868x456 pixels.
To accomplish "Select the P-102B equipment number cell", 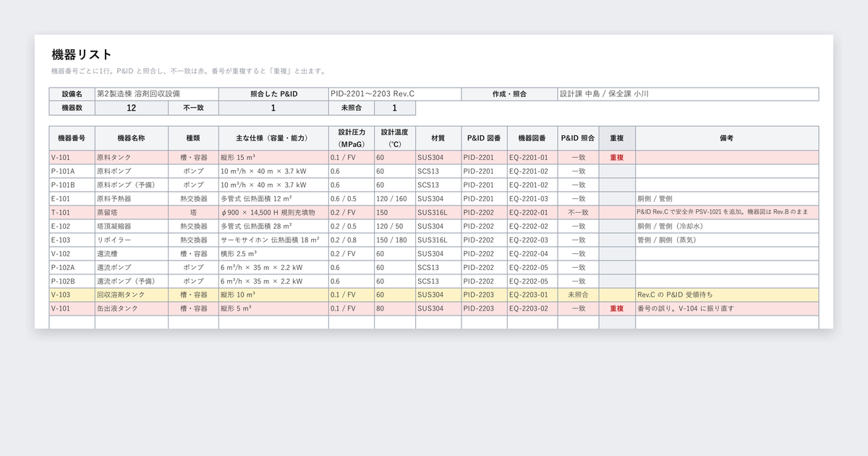I will [72, 281].
